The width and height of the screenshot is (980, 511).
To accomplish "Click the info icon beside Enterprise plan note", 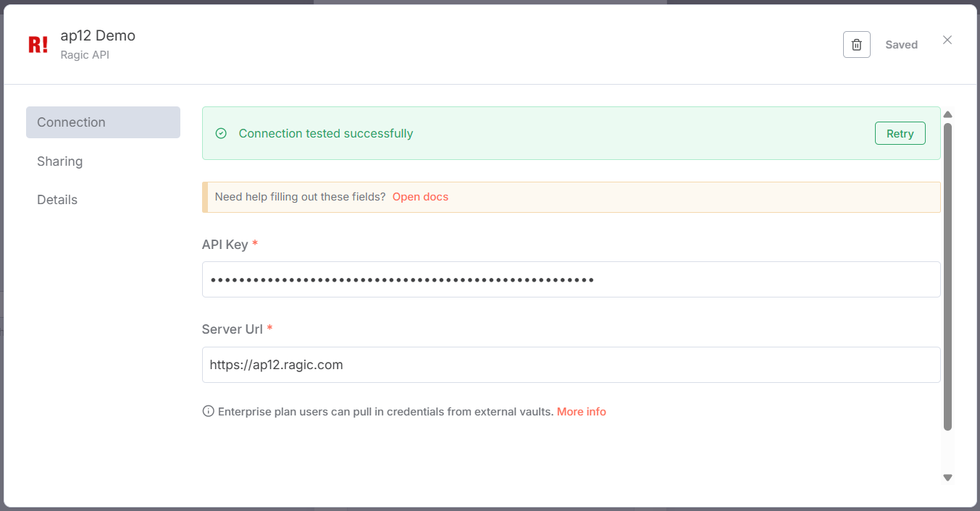I will [209, 412].
